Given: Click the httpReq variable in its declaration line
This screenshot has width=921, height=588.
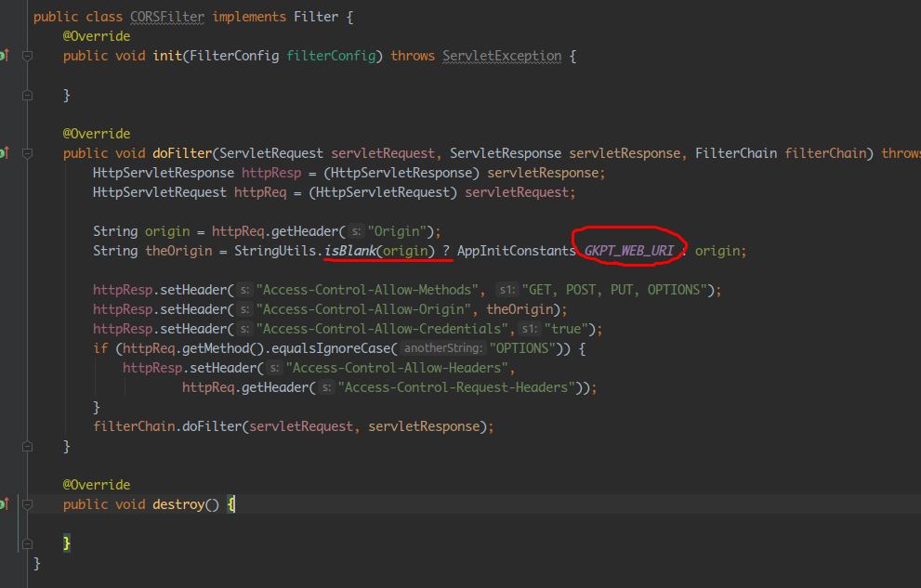Looking at the screenshot, I should [260, 192].
